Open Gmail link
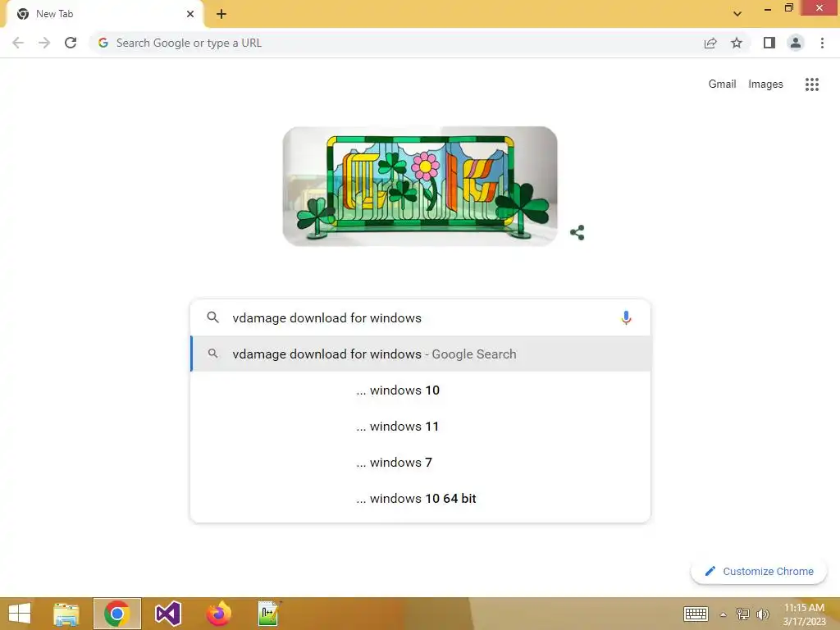 722,84
